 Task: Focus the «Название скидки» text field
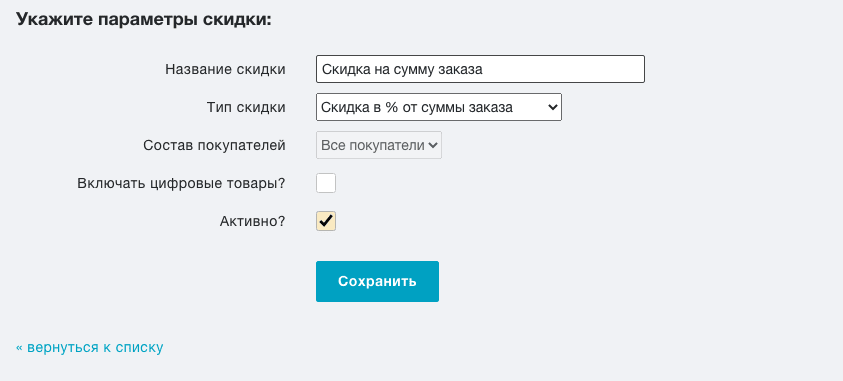click(480, 69)
